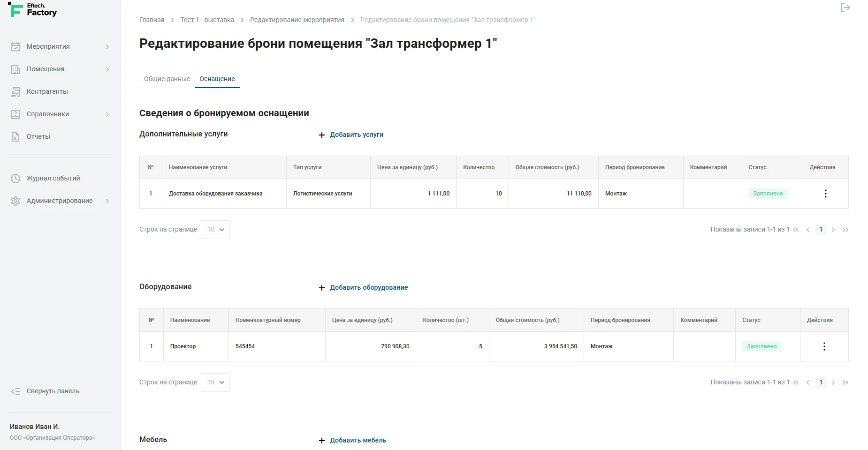The width and height of the screenshot is (868, 450).
Task: Click the Помещения building icon
Action: tap(15, 69)
